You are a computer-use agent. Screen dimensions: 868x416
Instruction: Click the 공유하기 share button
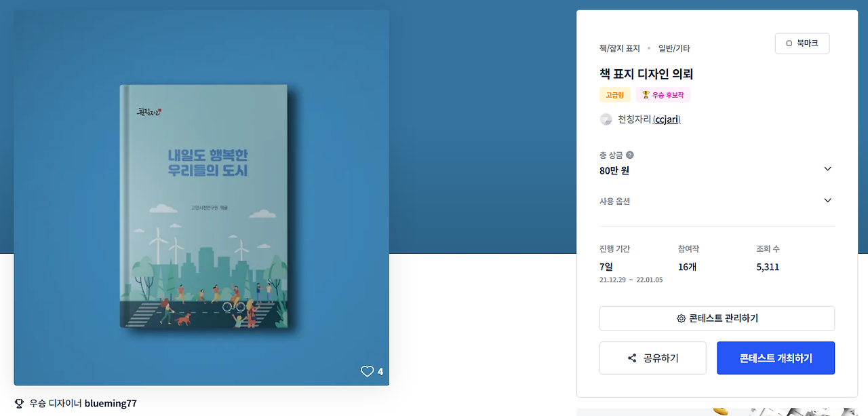click(x=653, y=358)
